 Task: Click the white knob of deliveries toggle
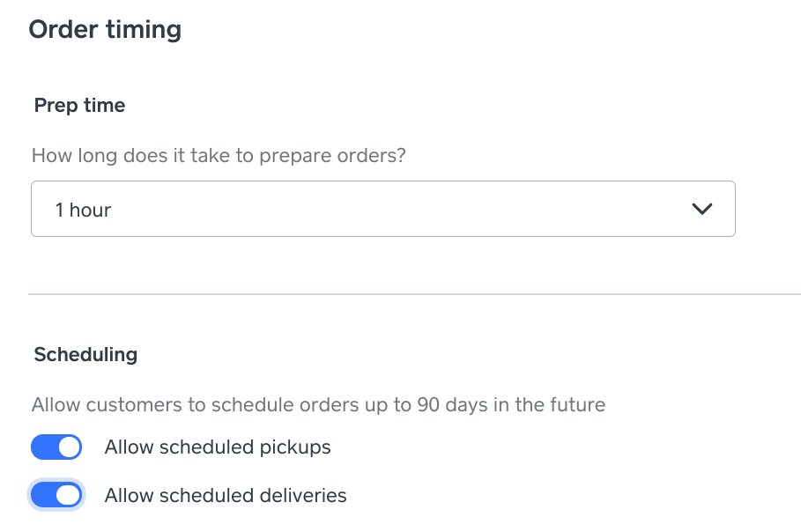pos(68,496)
